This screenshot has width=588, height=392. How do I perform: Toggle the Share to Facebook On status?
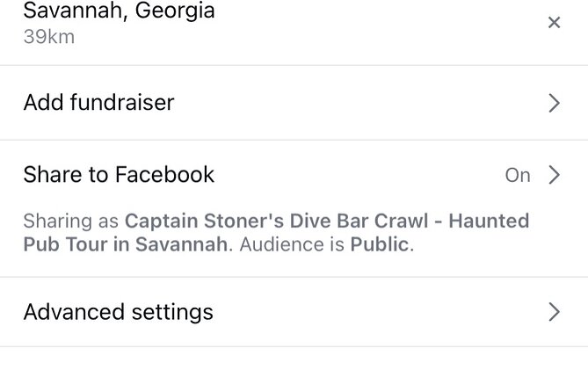[x=518, y=176]
